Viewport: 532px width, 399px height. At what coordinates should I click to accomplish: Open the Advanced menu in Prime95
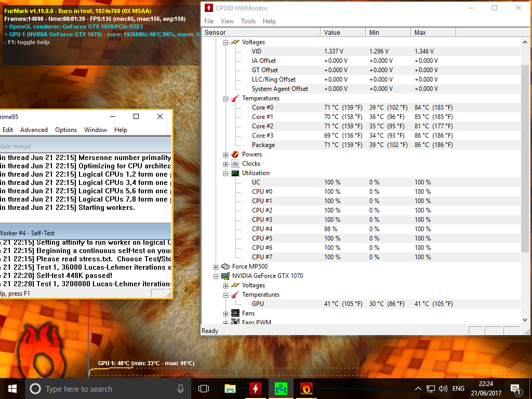click(34, 129)
